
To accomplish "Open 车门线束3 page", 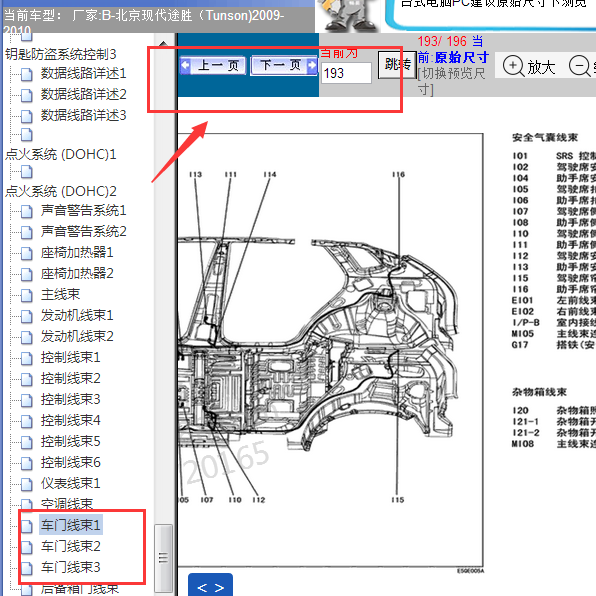I will coord(70,567).
